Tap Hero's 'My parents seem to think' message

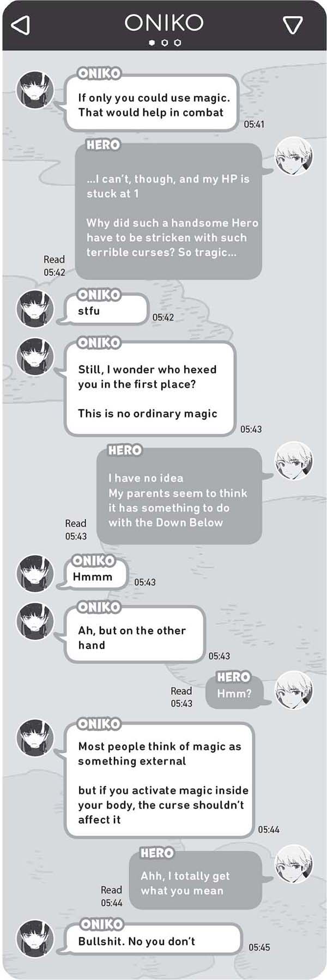(x=179, y=496)
